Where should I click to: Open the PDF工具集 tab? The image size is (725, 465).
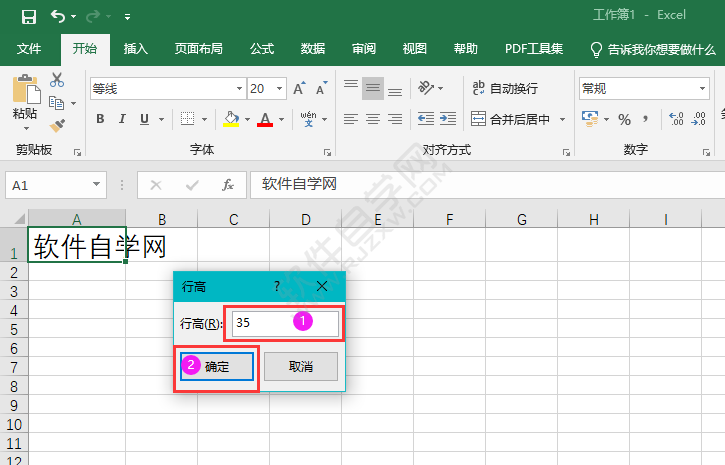(534, 49)
